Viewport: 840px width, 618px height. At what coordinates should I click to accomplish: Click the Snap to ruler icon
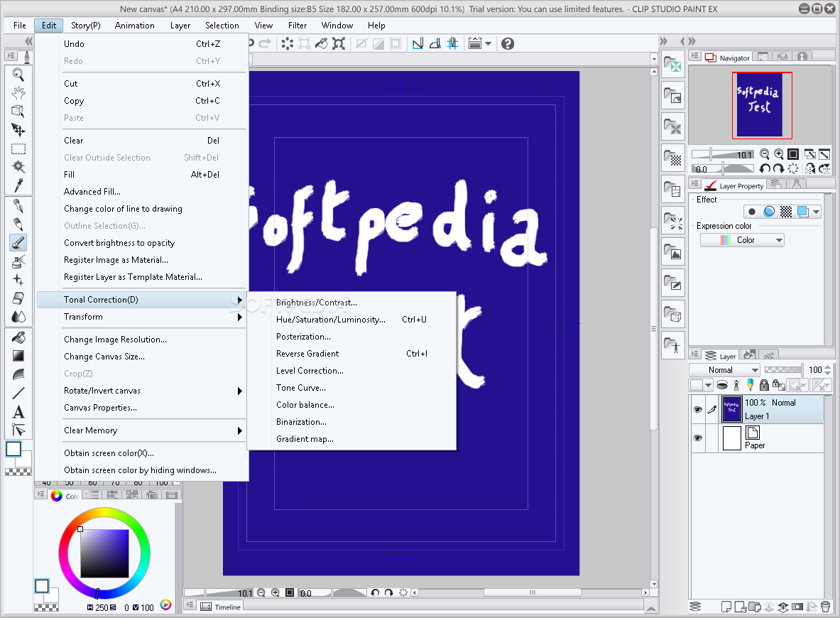(418, 43)
